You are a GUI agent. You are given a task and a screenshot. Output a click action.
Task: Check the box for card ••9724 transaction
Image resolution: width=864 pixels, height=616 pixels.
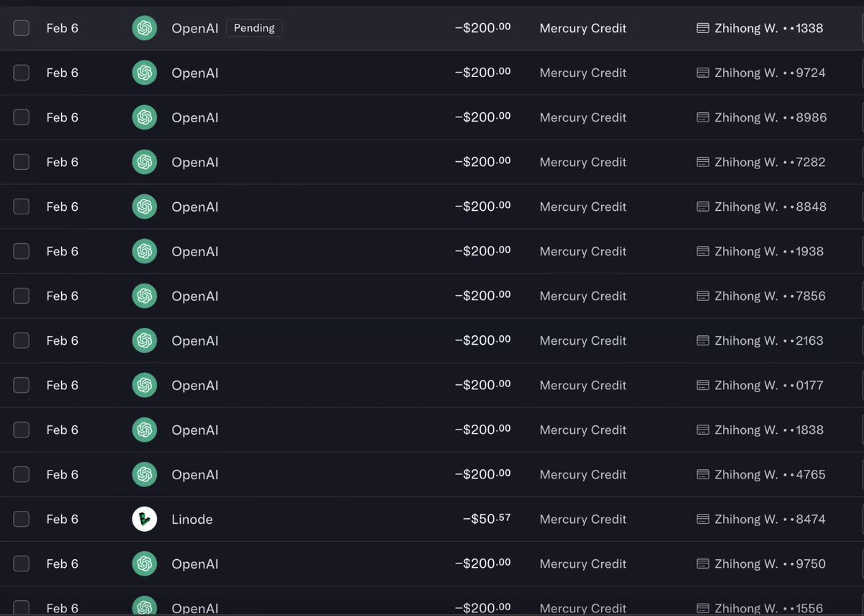[x=22, y=73]
